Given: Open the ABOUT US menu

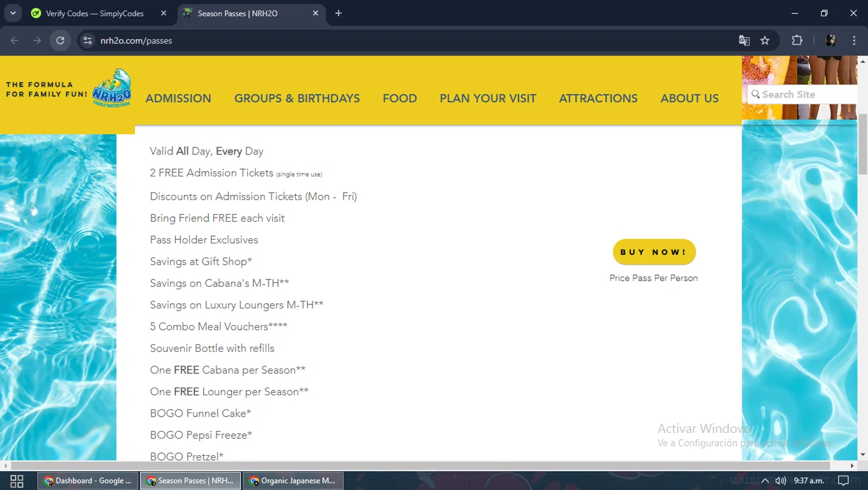Looking at the screenshot, I should tap(690, 98).
